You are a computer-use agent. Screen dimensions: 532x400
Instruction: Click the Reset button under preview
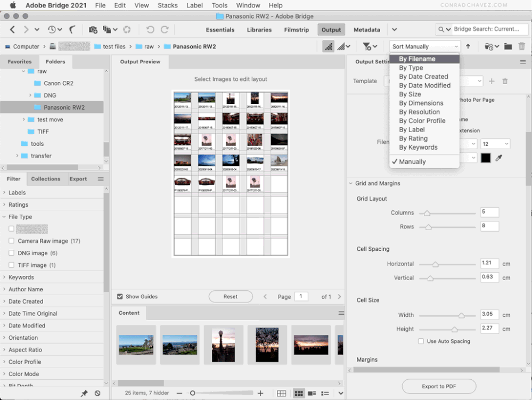click(x=230, y=297)
